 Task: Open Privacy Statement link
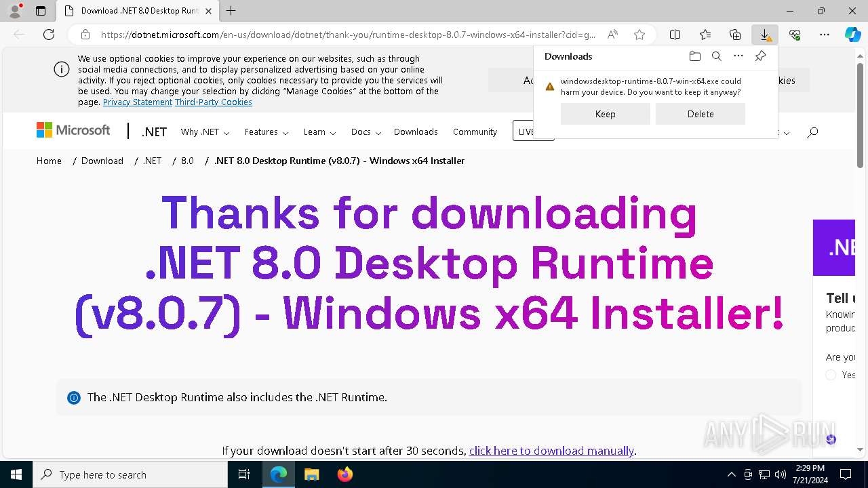[138, 102]
